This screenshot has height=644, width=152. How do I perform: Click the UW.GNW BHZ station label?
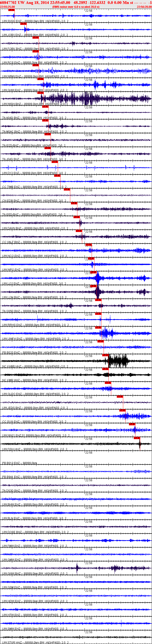(35, 574)
